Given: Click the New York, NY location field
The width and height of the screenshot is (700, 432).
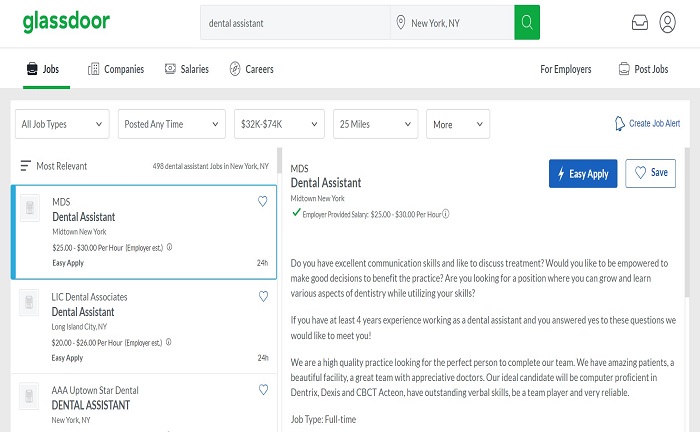Looking at the screenshot, I should [452, 22].
